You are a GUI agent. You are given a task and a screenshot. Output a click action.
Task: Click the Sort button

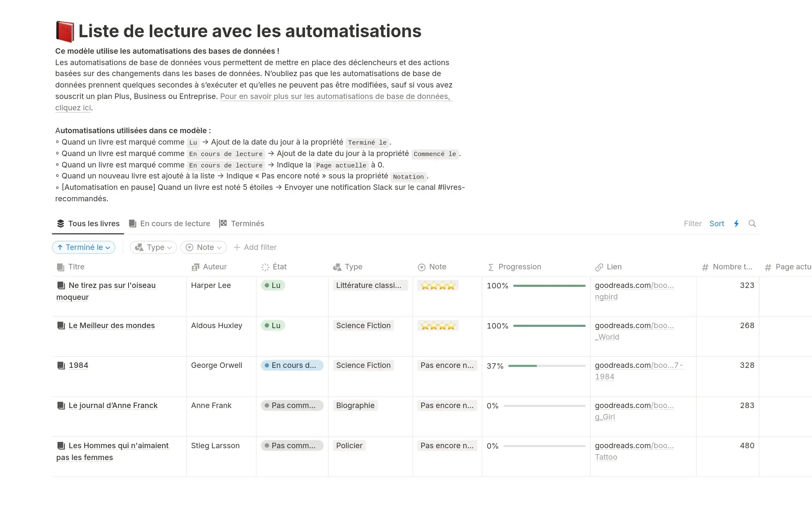[716, 224]
